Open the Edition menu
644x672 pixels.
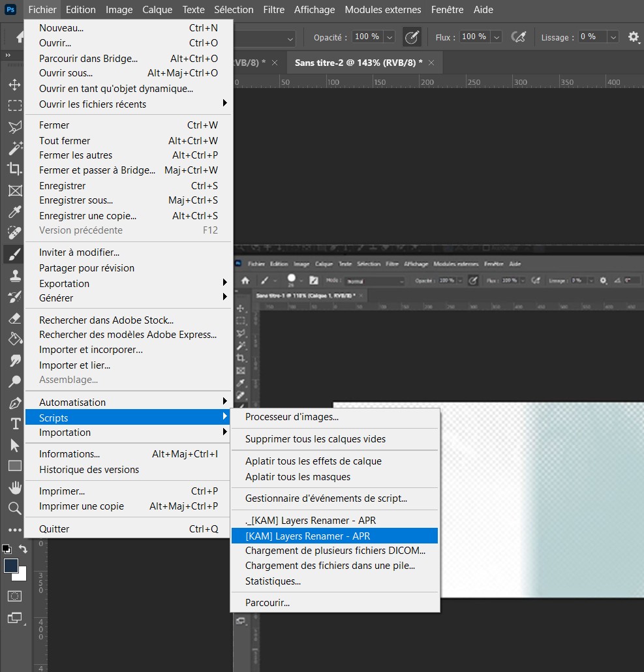pos(80,9)
